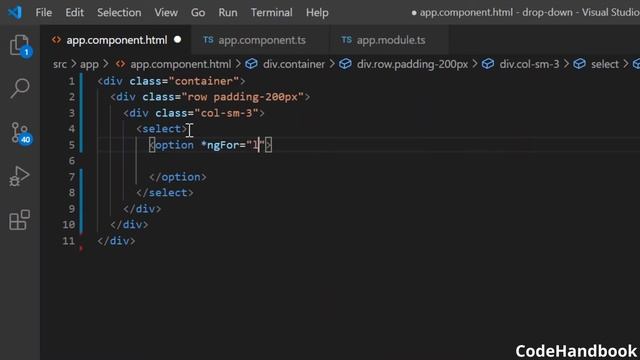Open Source Control view with 40 badge

(19, 133)
